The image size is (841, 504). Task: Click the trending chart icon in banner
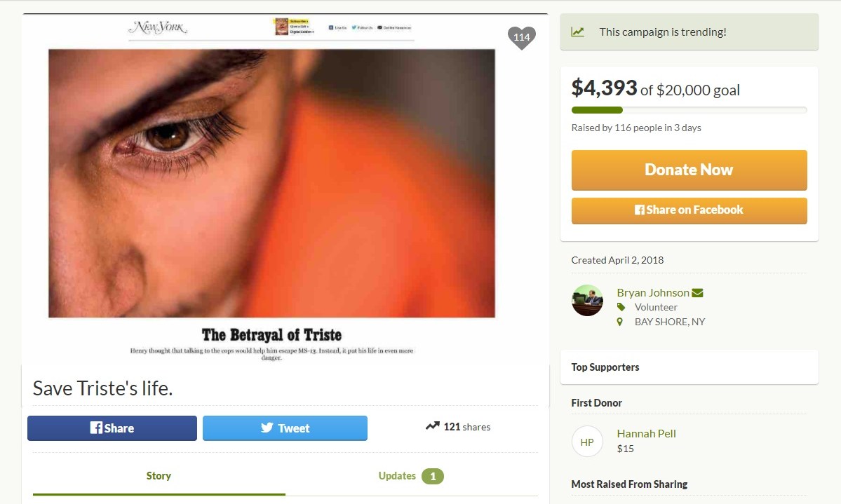coord(577,32)
